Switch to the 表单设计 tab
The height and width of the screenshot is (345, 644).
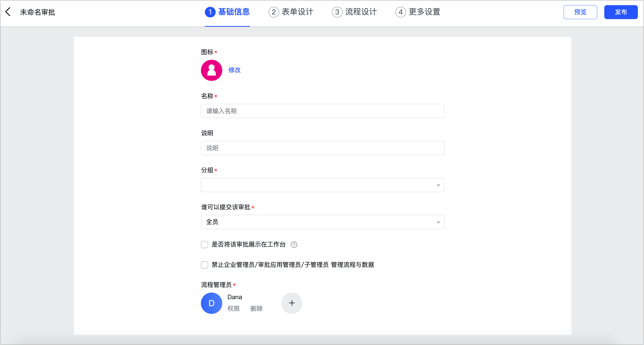pyautogui.click(x=297, y=12)
